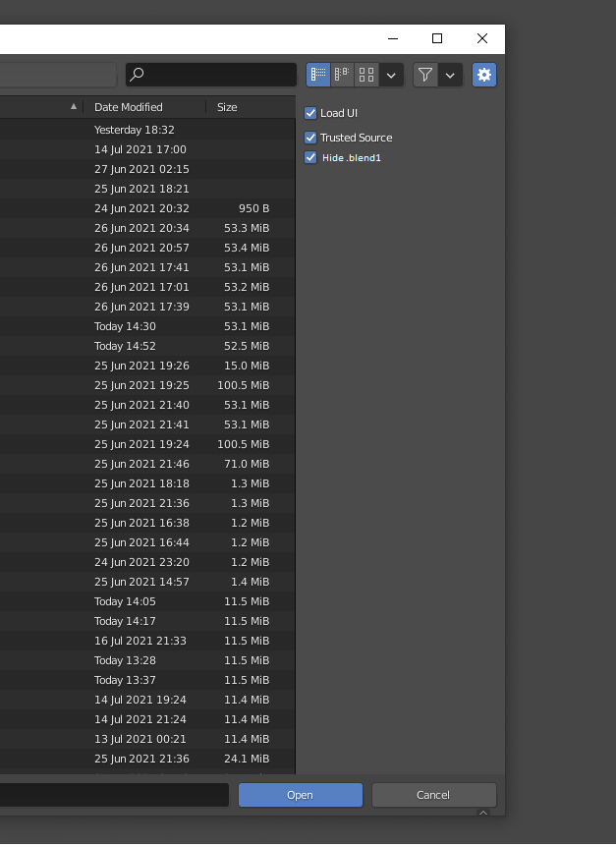
Task: Select row dated 25 Jun 2021 19:25
Action: 147,385
